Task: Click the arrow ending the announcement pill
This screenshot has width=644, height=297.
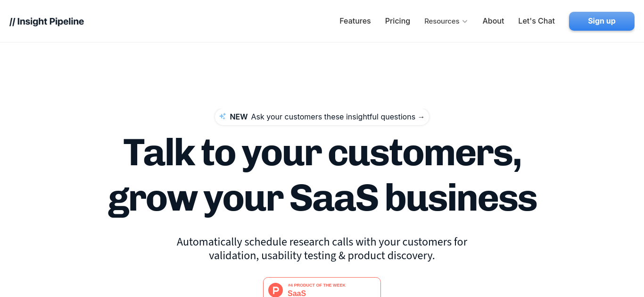Action: coord(421,117)
